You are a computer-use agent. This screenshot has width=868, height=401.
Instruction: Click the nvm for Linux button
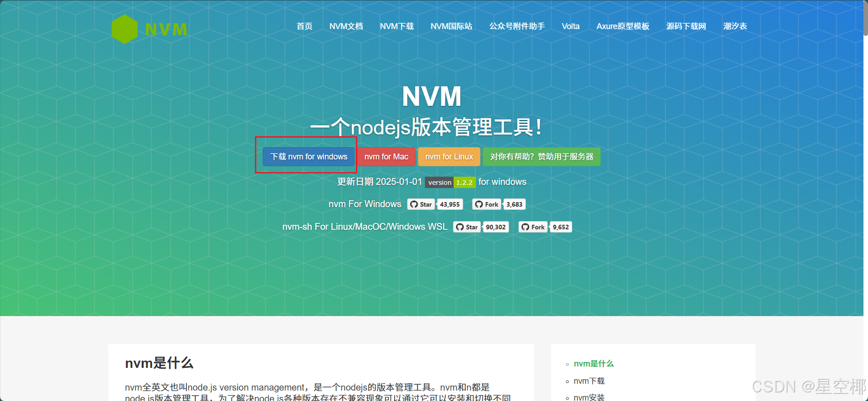point(449,157)
